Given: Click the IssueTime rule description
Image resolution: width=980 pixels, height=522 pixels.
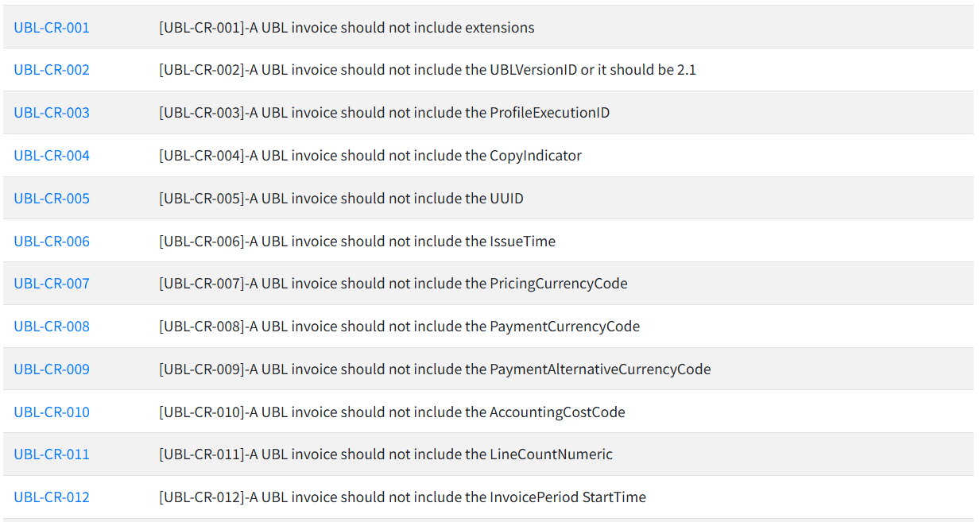Looking at the screenshot, I should tap(358, 242).
